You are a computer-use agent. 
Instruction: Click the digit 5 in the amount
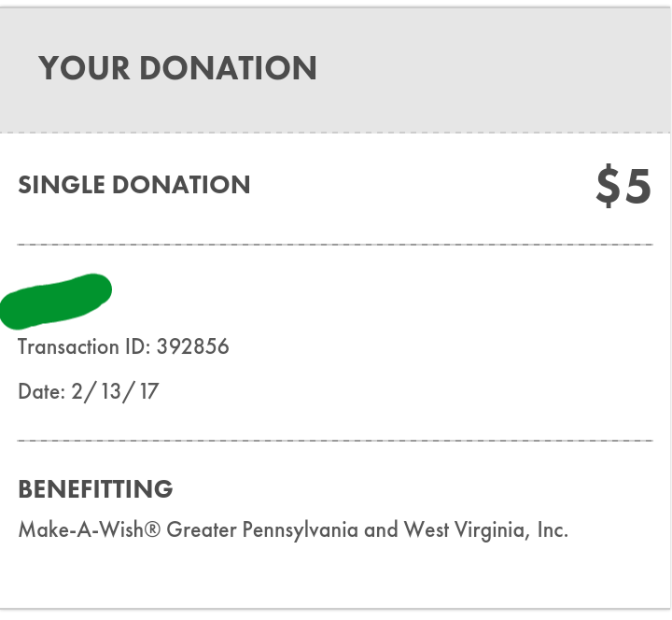tap(637, 186)
